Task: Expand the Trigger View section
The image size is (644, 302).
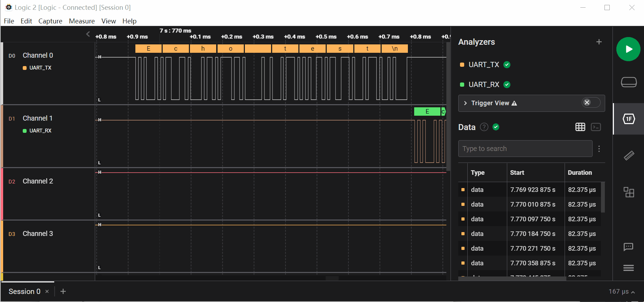Action: [465, 103]
